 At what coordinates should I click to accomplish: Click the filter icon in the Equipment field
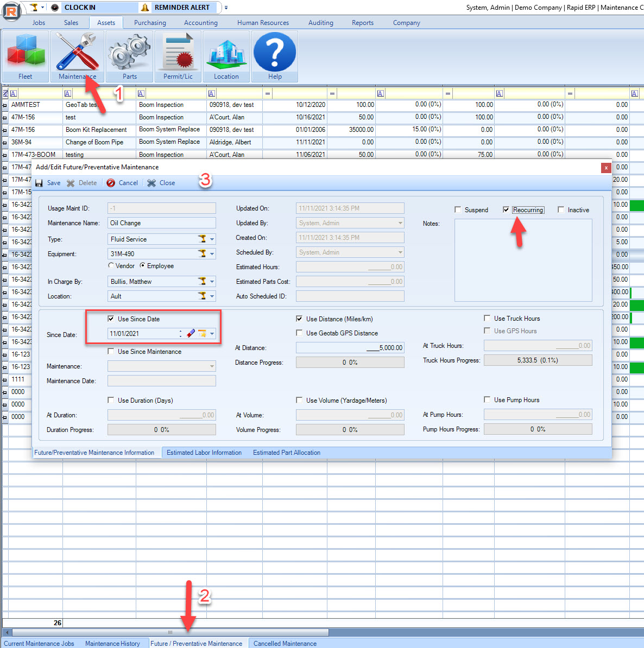click(202, 254)
